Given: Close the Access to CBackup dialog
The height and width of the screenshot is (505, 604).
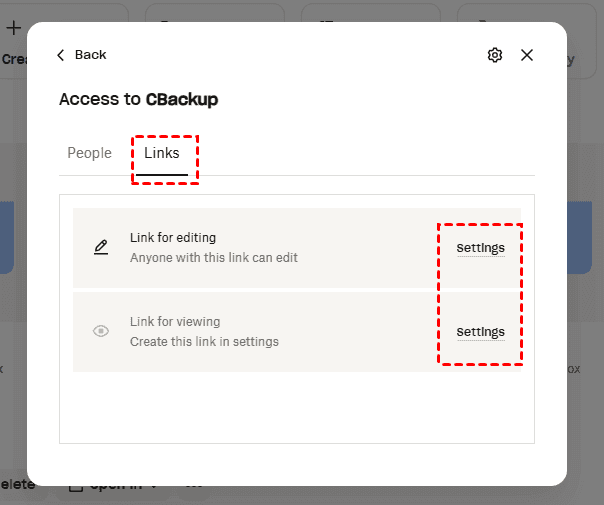Looking at the screenshot, I should (x=527, y=55).
